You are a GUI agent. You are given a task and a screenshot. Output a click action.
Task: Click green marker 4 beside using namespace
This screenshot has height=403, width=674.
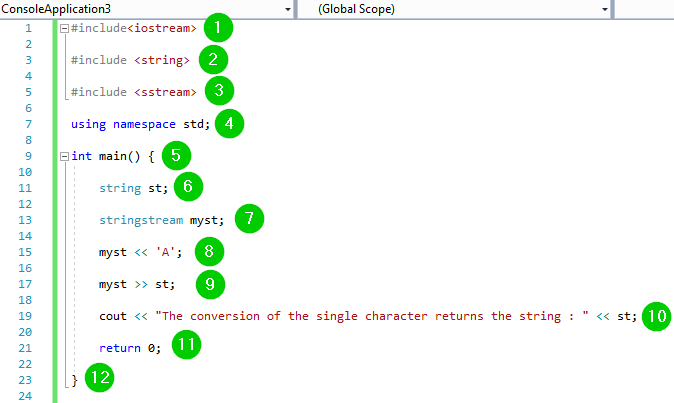[x=229, y=124]
